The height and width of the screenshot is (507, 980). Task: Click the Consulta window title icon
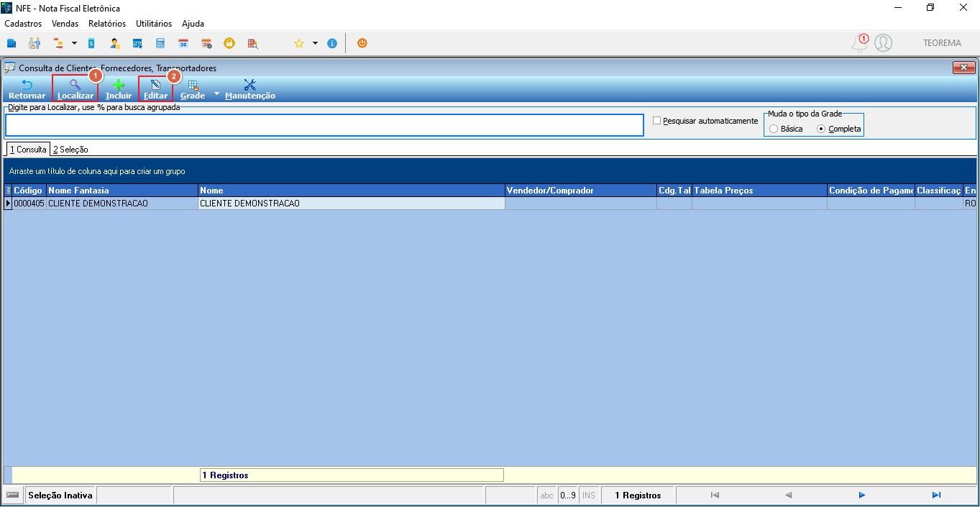[x=10, y=68]
